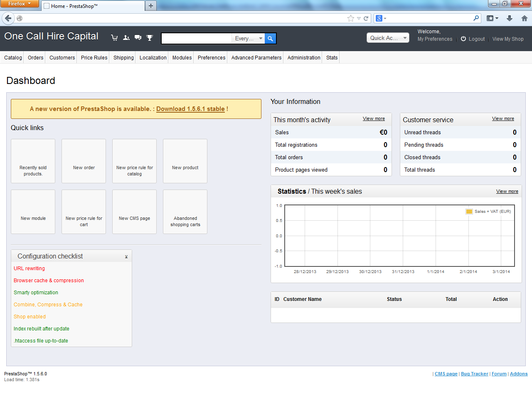Click the speech bubbles messages icon
Viewport: 532px width, 409px height.
[x=138, y=38]
